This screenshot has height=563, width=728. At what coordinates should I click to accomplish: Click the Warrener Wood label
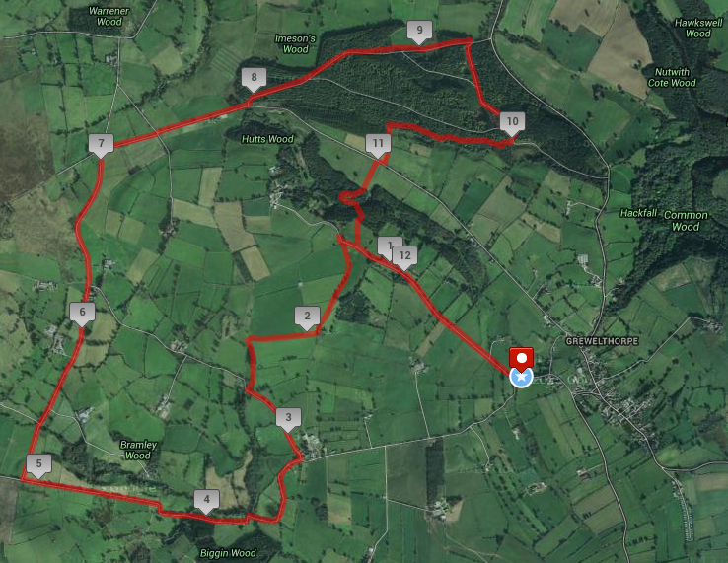click(x=109, y=16)
